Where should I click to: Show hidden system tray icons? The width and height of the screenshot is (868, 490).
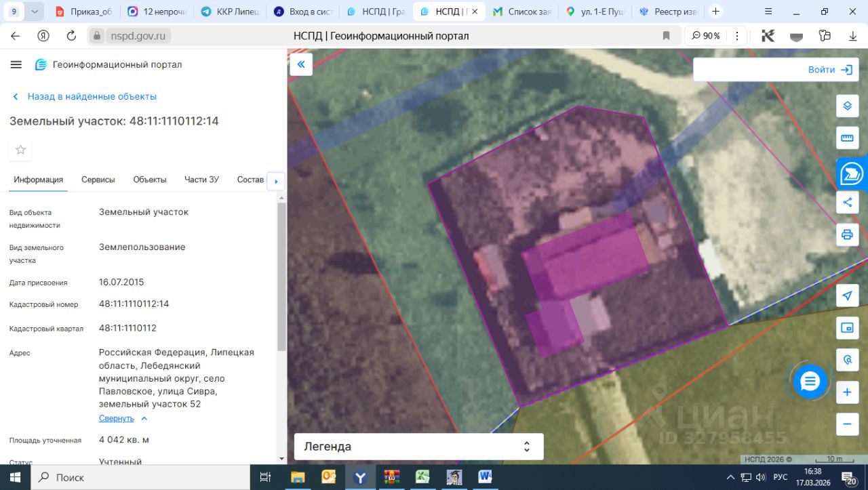coord(730,477)
